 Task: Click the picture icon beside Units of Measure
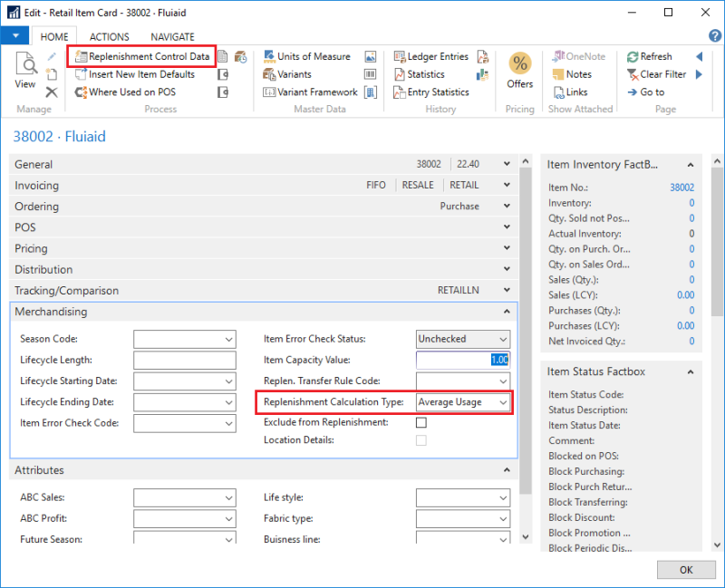coord(371,56)
